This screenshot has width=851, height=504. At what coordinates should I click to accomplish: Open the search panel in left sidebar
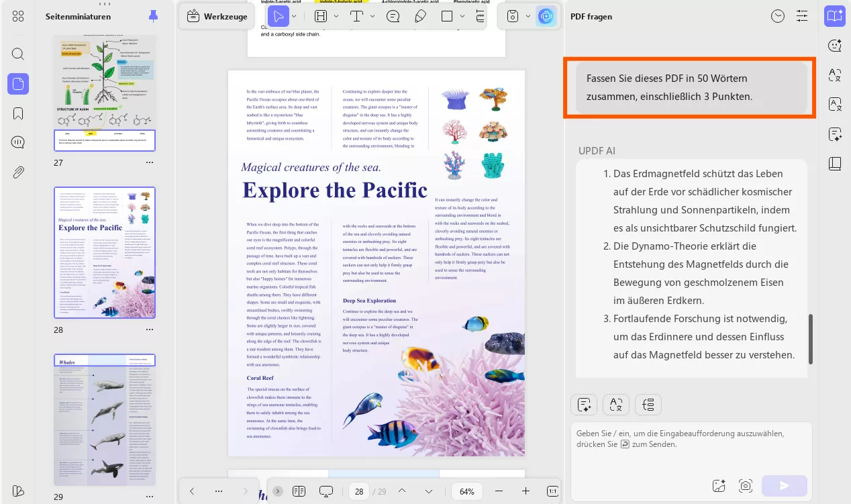pyautogui.click(x=18, y=54)
